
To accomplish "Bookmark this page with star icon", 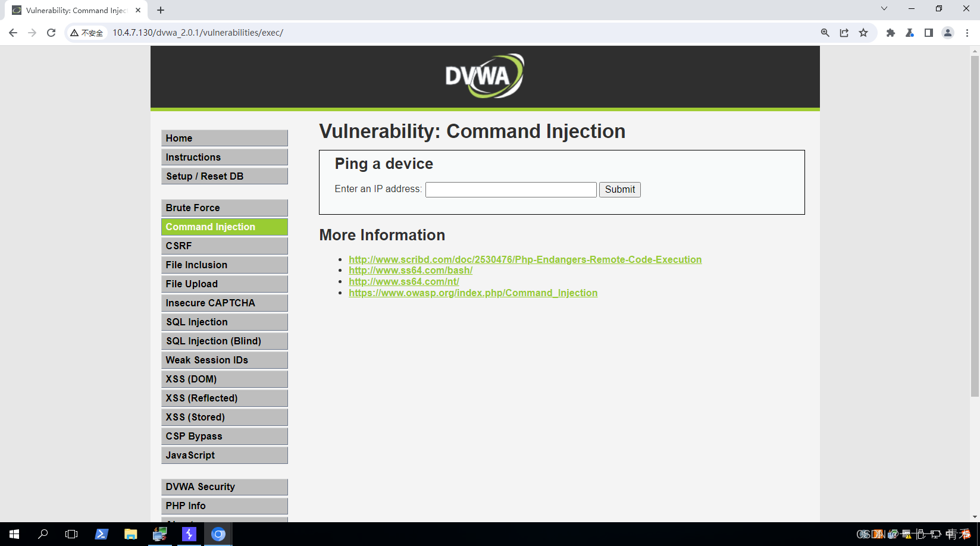I will click(x=863, y=33).
